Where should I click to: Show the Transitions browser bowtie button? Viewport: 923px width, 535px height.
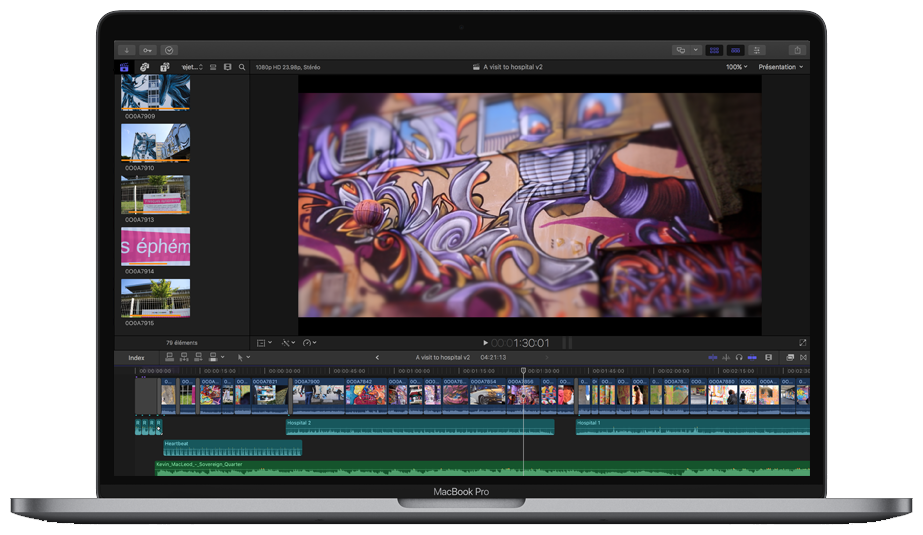[804, 357]
